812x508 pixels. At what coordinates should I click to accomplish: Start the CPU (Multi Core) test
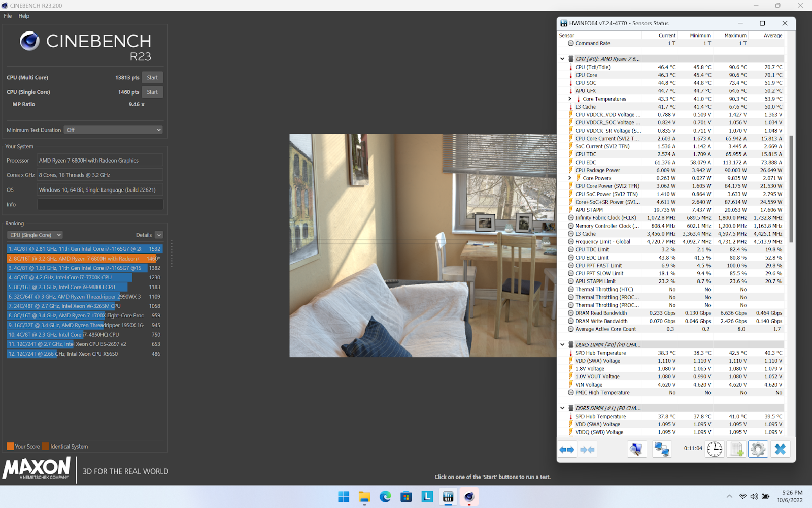(x=152, y=78)
